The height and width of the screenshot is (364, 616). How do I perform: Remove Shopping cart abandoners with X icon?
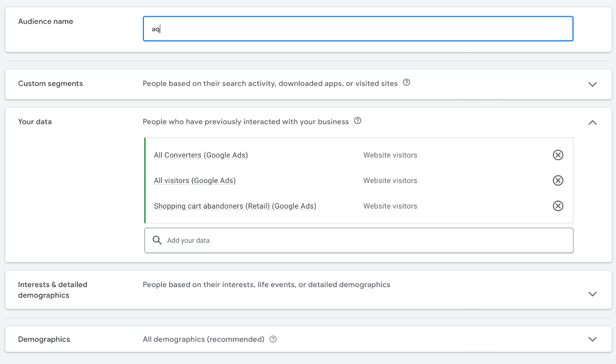558,206
